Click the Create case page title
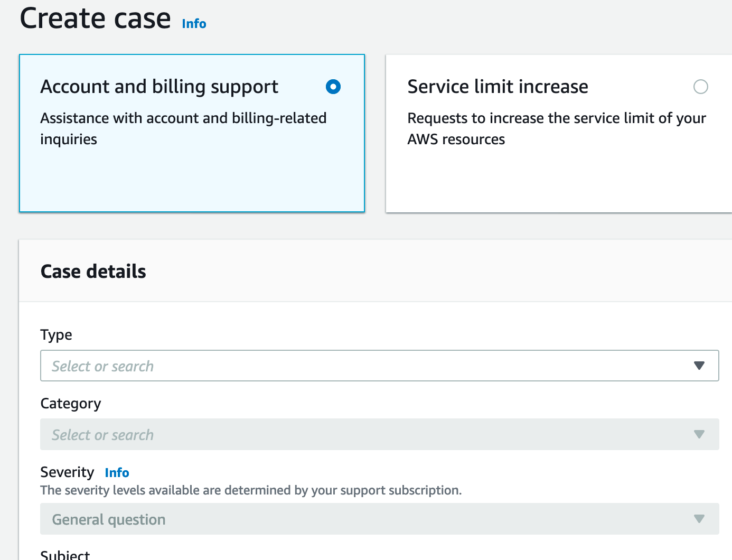The height and width of the screenshot is (560, 732). 96,18
